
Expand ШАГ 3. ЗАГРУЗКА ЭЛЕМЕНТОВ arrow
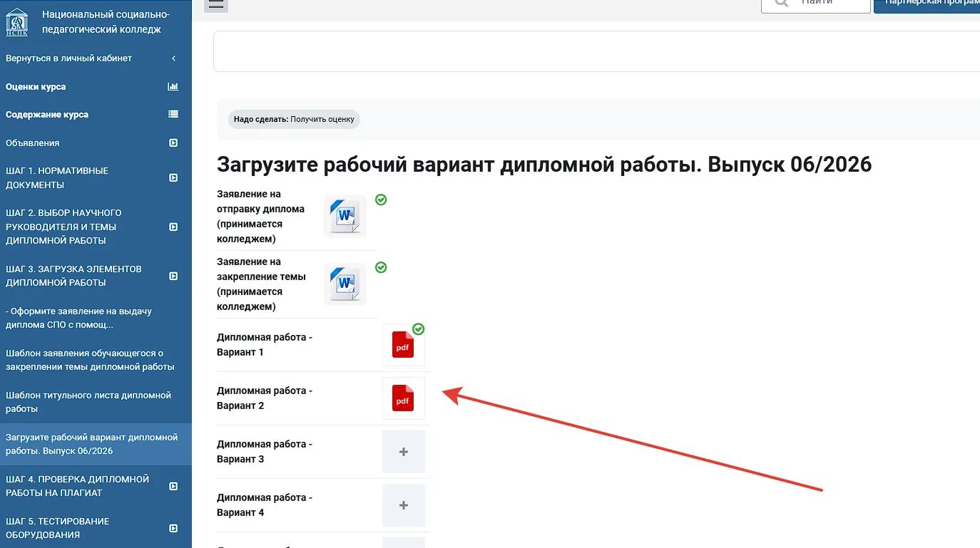[173, 276]
